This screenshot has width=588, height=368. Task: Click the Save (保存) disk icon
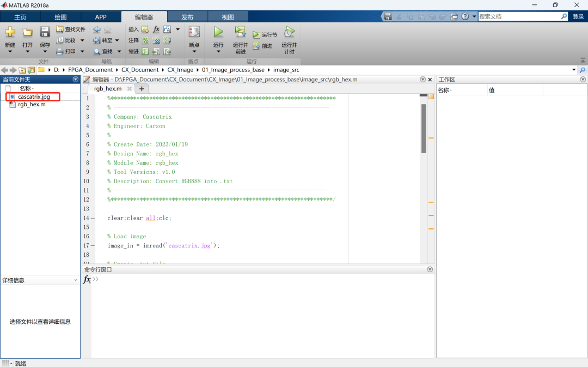point(45,32)
